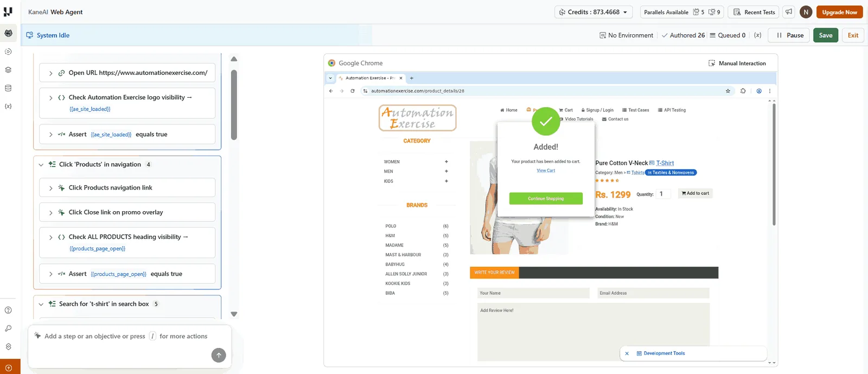Click the browser forward arrow in embedded Chrome
Image resolution: width=868 pixels, height=374 pixels.
coord(342,91)
